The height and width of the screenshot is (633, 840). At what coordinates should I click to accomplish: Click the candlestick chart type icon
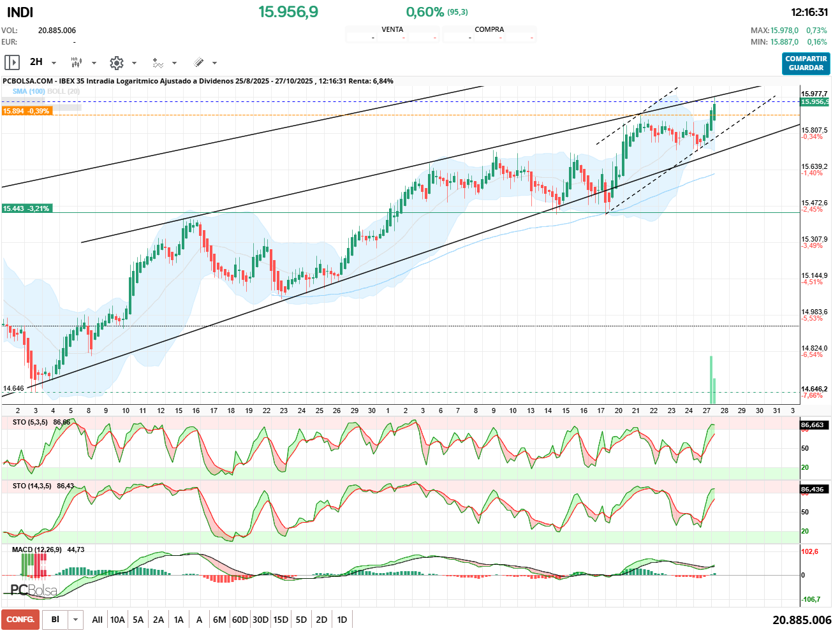76,62
